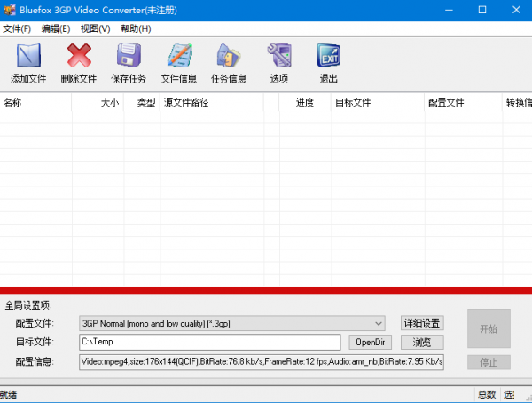532x403 pixels.
Task: Sort by the 名称 column header
Action: pyautogui.click(x=35, y=102)
